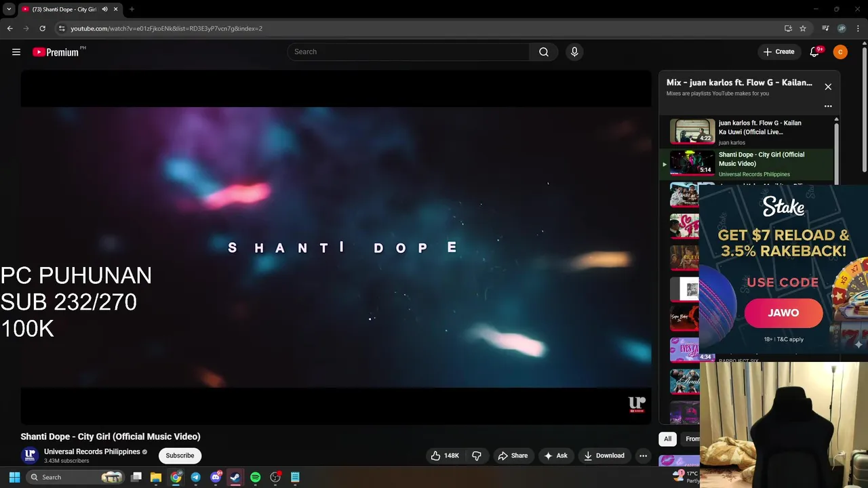Click the Mix playlist panel title

[739, 83]
